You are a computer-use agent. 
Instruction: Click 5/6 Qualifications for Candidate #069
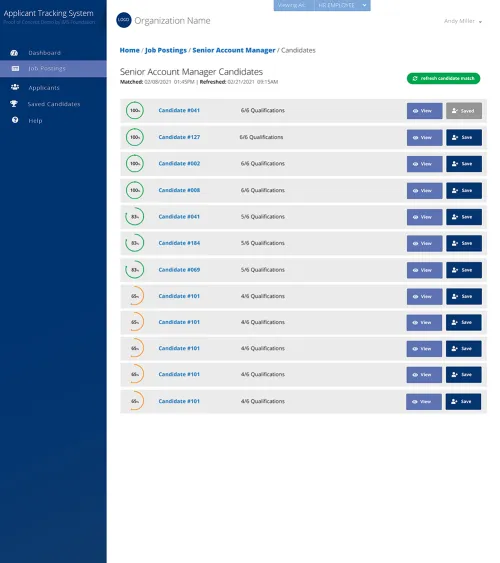(x=263, y=270)
